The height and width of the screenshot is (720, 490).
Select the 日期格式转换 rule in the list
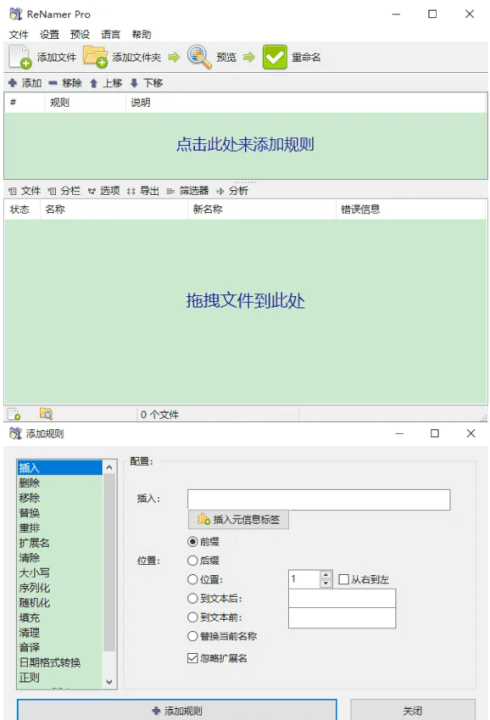click(x=60, y=663)
